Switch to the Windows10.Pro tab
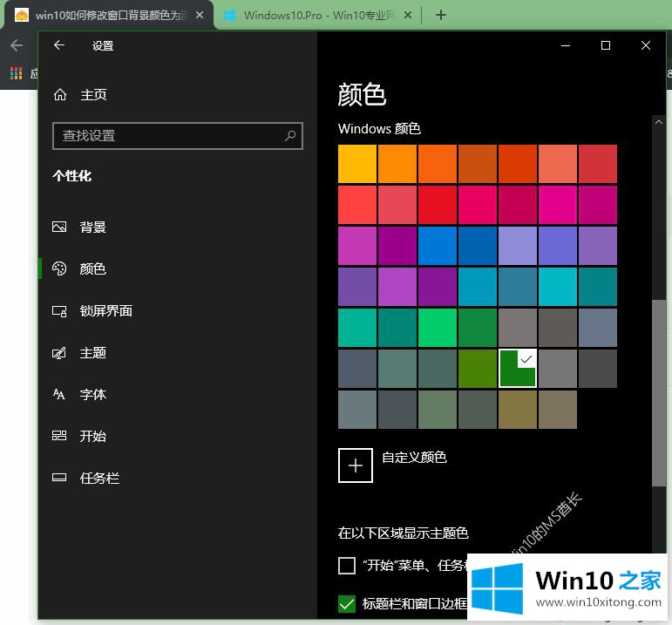 click(319, 15)
